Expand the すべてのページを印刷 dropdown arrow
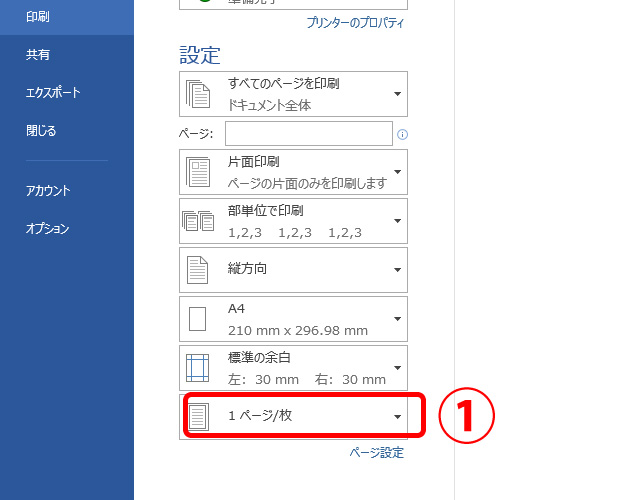Screen dimensions: 620x500 (x=397, y=94)
